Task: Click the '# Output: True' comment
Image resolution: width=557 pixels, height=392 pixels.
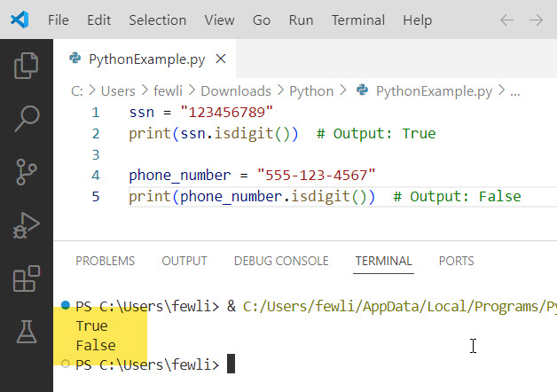Action: pyautogui.click(x=376, y=134)
